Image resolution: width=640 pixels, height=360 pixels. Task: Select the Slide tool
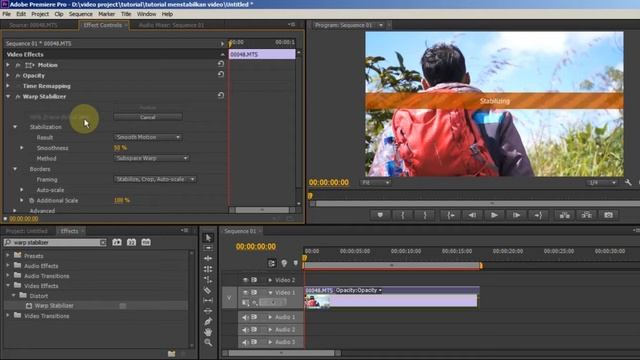208,311
